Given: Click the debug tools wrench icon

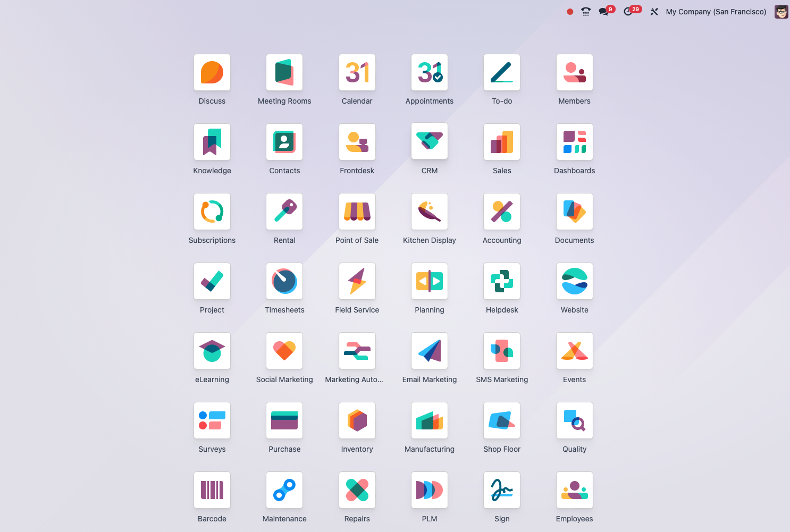Looking at the screenshot, I should 654,12.
